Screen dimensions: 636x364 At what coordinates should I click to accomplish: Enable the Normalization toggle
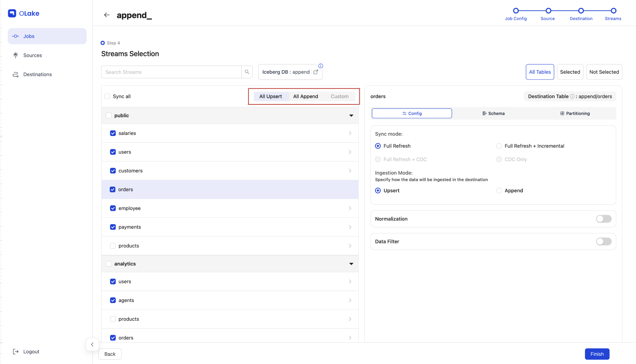(x=604, y=219)
